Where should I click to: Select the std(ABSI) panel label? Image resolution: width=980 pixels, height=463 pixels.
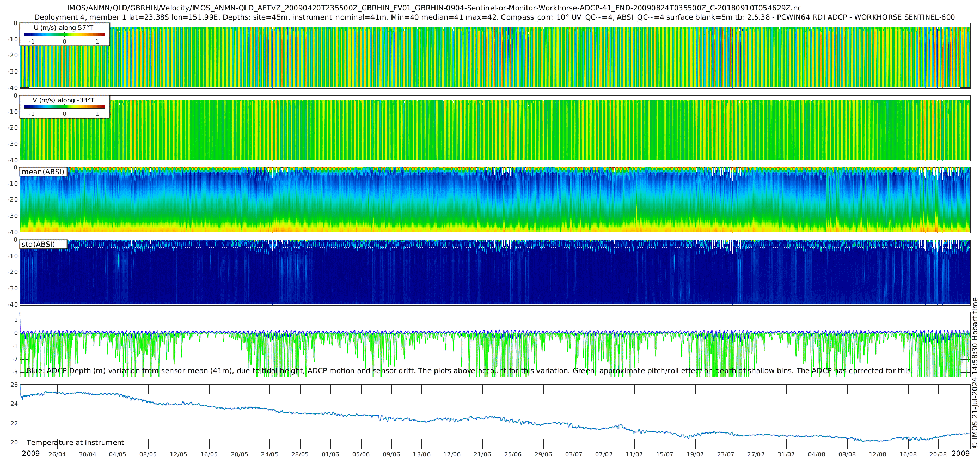(39, 245)
